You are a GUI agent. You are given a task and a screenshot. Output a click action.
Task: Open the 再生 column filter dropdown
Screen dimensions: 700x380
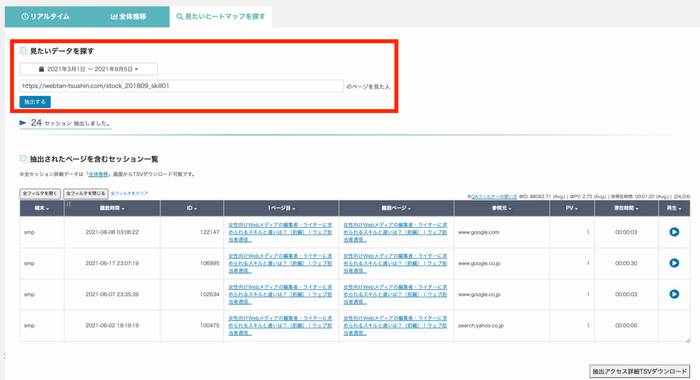674,208
